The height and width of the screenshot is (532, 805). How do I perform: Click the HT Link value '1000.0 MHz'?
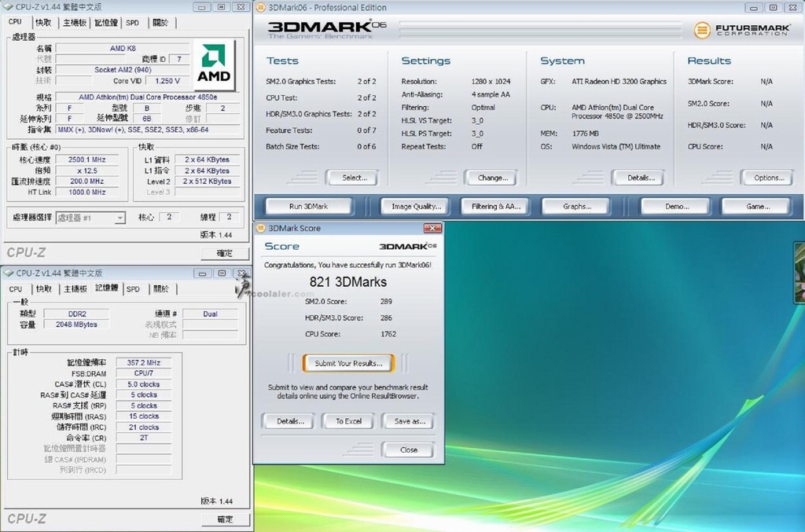pos(86,193)
